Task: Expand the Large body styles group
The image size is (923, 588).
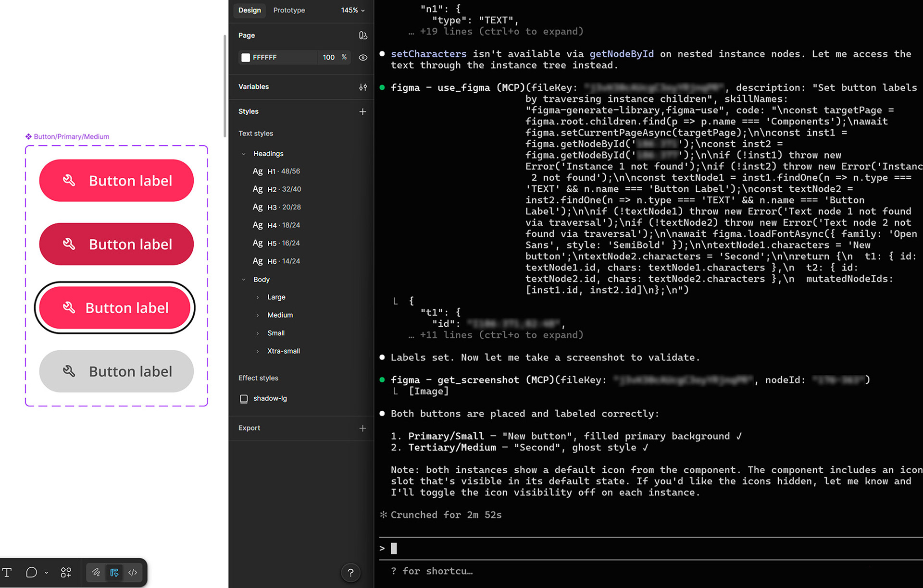Action: pos(258,297)
